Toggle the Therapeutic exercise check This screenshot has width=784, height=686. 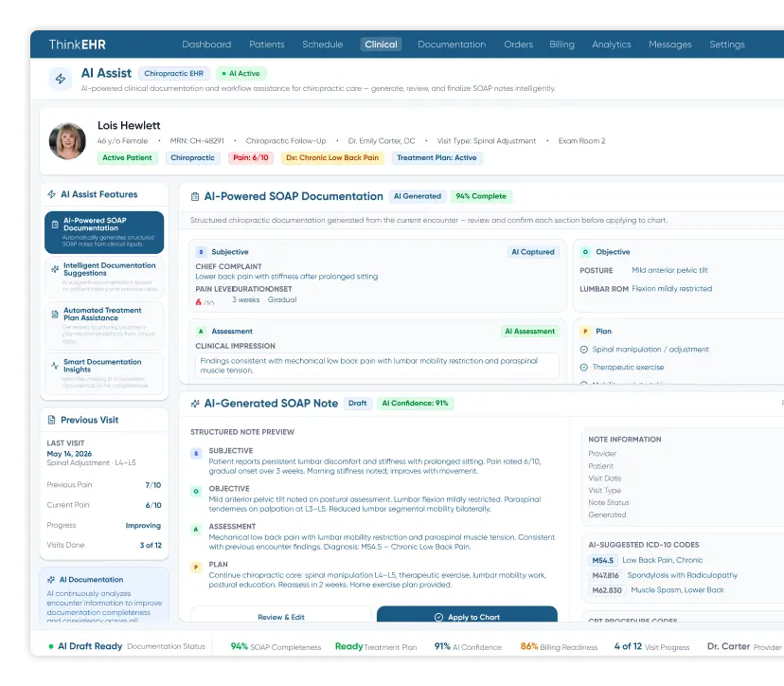(583, 368)
